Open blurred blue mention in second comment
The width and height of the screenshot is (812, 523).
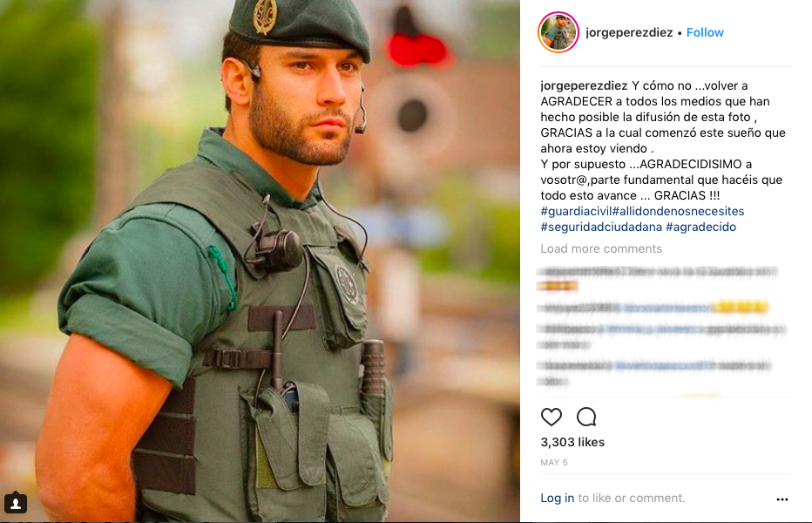(667, 308)
